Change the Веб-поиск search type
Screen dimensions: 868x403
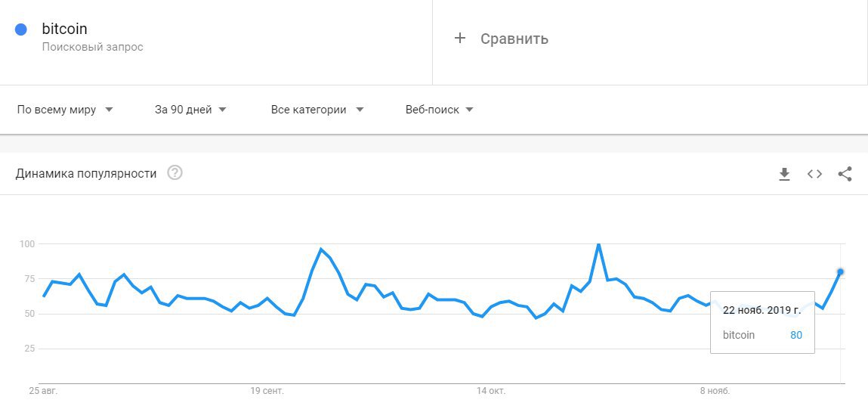point(440,110)
